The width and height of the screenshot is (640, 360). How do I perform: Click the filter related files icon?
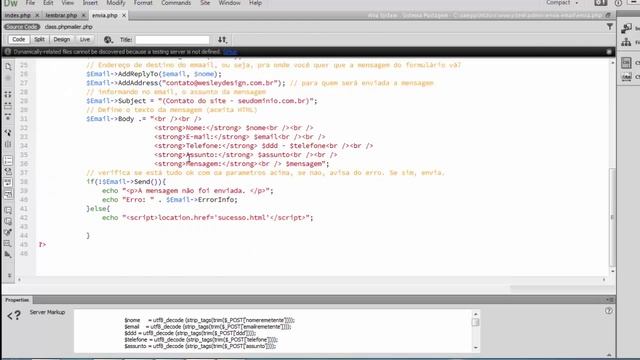pyautogui.click(x=609, y=27)
